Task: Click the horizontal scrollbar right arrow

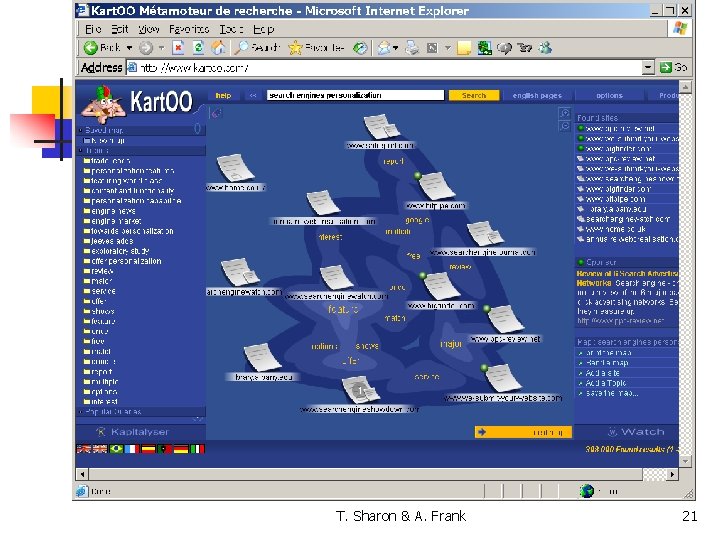Action: click(x=672, y=474)
